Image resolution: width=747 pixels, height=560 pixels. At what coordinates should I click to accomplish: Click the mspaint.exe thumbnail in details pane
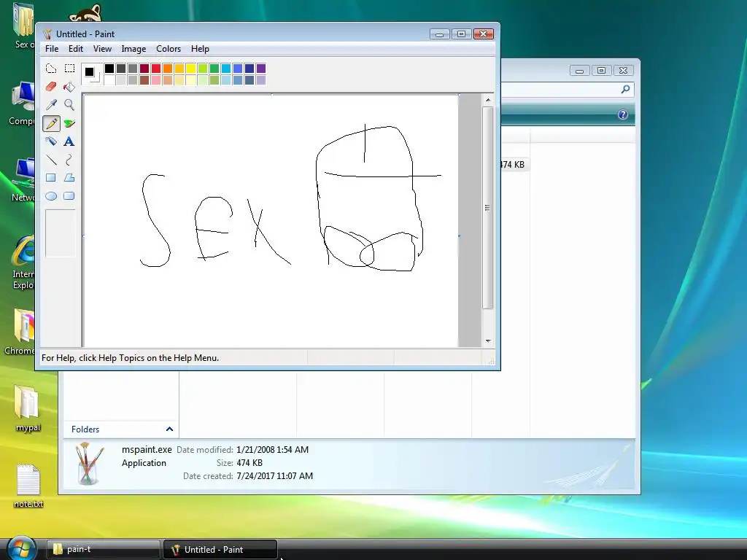[x=90, y=463]
